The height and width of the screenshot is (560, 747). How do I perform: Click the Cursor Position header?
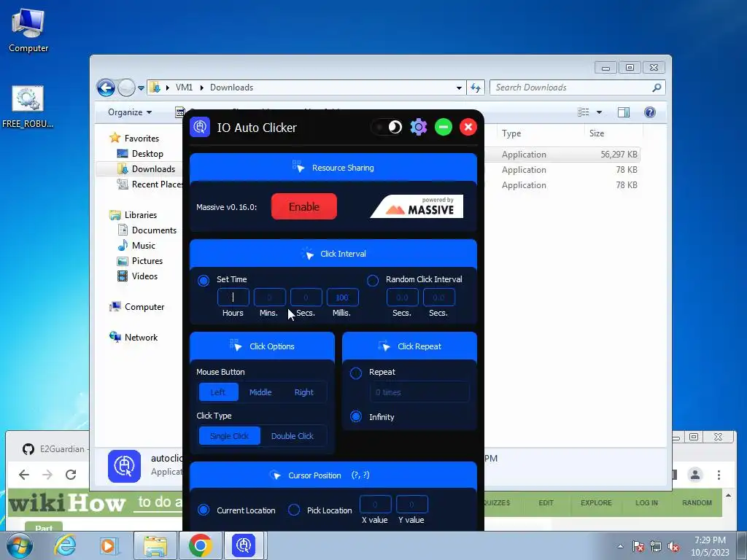[x=333, y=475]
